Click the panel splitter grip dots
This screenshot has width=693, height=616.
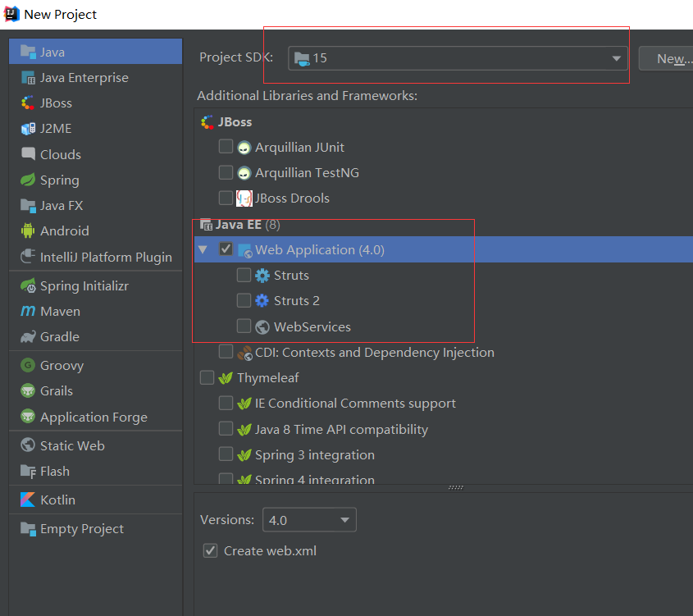pyautogui.click(x=456, y=487)
